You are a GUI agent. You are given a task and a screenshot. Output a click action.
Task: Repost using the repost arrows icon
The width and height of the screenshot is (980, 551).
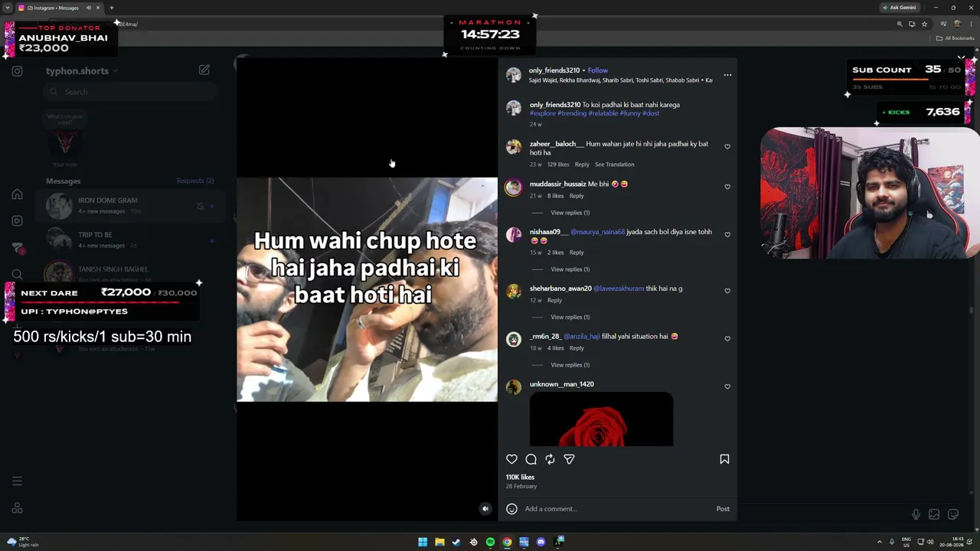[550, 459]
